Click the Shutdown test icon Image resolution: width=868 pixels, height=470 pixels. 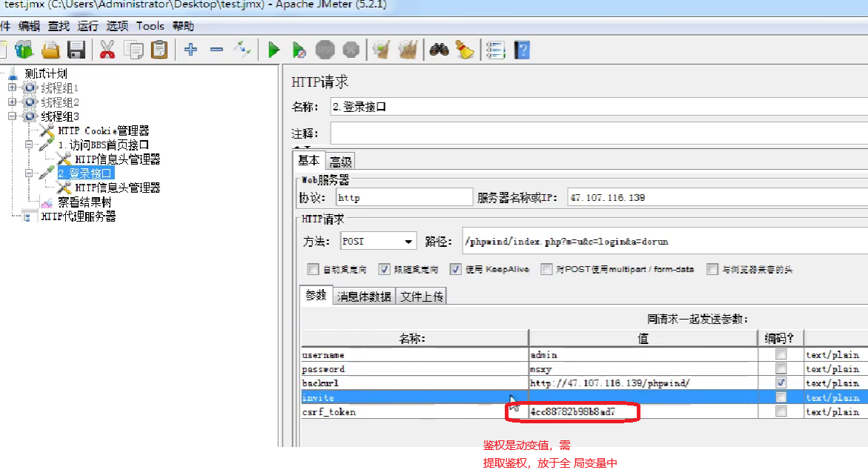pyautogui.click(x=351, y=50)
